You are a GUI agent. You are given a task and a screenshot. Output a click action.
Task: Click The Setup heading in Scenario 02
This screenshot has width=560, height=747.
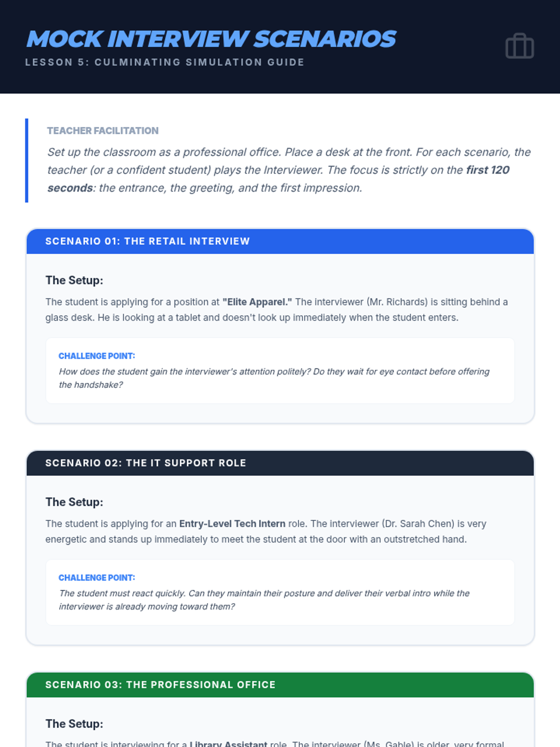point(74,502)
